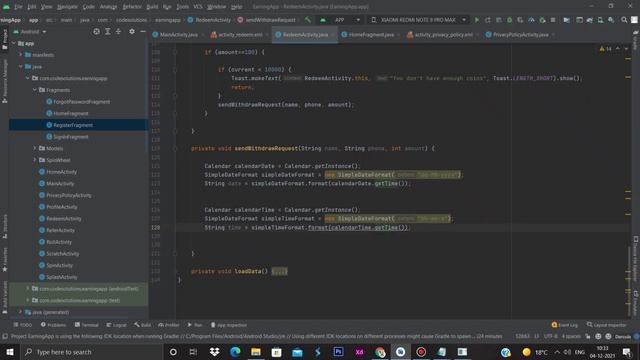This screenshot has height=360, width=640.
Task: Open the Layout Inspector tool window
Action: coord(607,325)
